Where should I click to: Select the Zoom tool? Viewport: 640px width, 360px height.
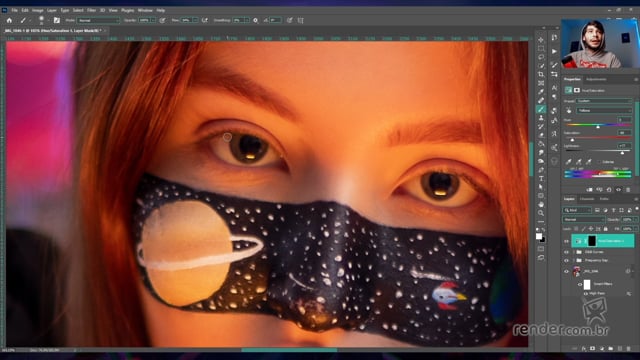tap(541, 213)
